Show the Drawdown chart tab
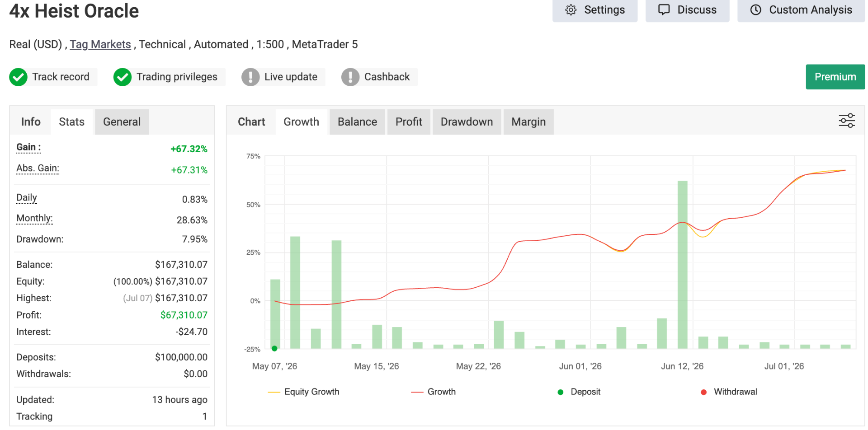This screenshot has width=868, height=430. [467, 122]
